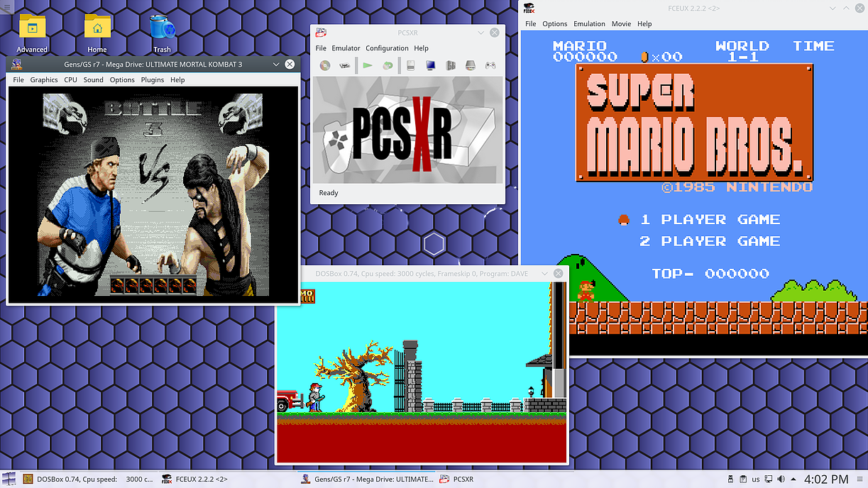
Task: Expand PCSXR window title dropdown arrow
Action: 480,33
